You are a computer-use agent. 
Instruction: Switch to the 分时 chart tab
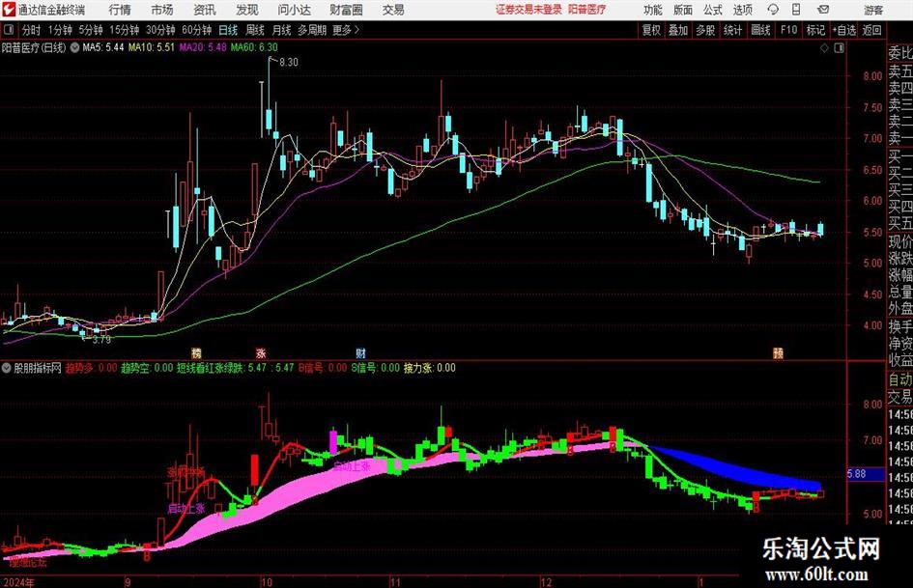click(31, 30)
